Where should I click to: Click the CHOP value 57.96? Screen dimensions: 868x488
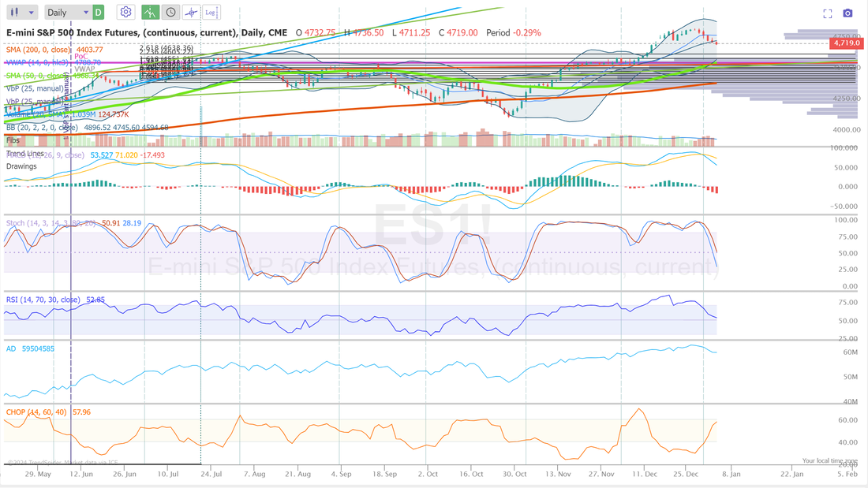pos(81,412)
